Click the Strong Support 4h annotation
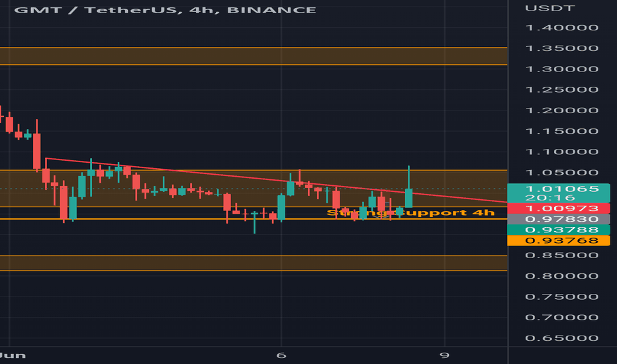The height and width of the screenshot is (364, 617). [410, 213]
